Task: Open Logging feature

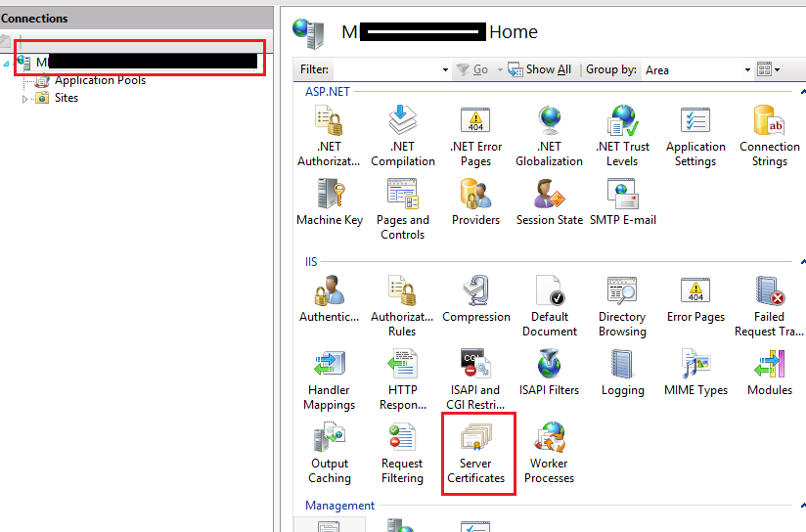Action: click(622, 373)
